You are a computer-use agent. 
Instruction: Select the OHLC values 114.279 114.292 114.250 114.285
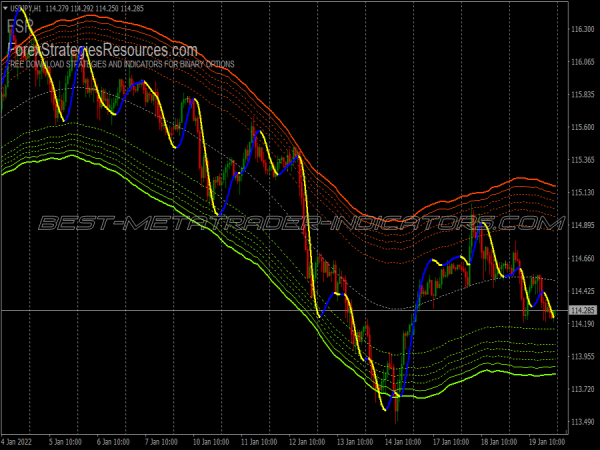click(x=95, y=8)
